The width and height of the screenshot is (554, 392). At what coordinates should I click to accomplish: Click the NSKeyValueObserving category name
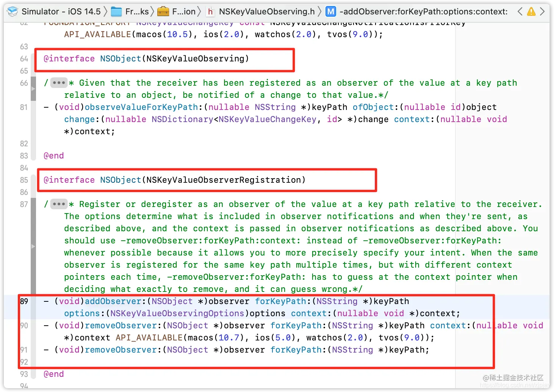pyautogui.click(x=195, y=58)
